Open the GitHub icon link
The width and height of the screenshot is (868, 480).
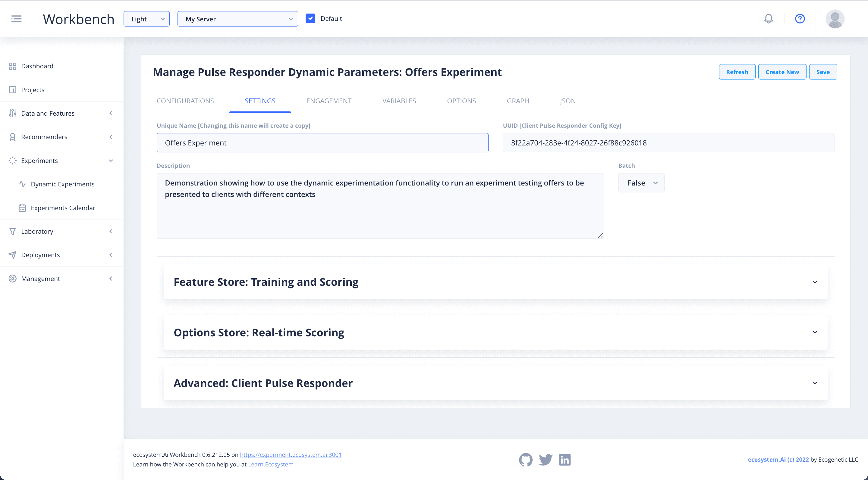[525, 460]
